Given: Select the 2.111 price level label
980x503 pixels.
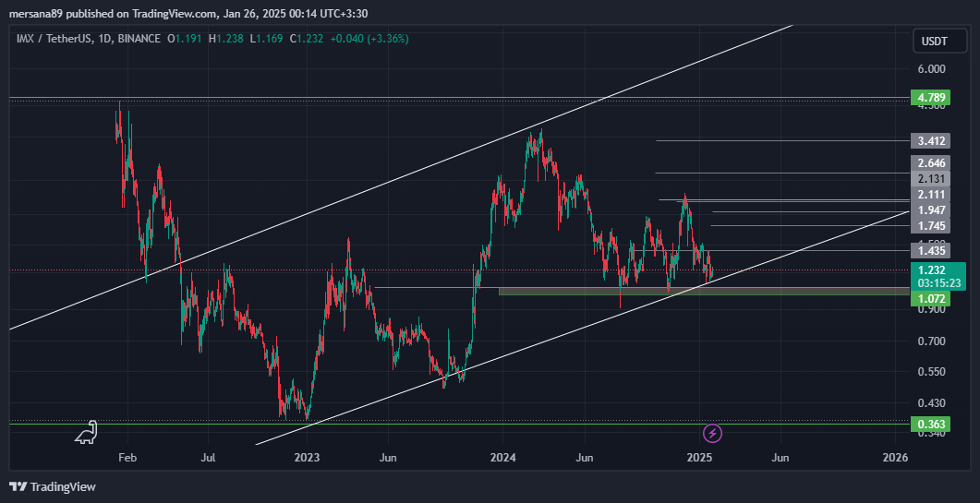Looking at the screenshot, I should [931, 195].
